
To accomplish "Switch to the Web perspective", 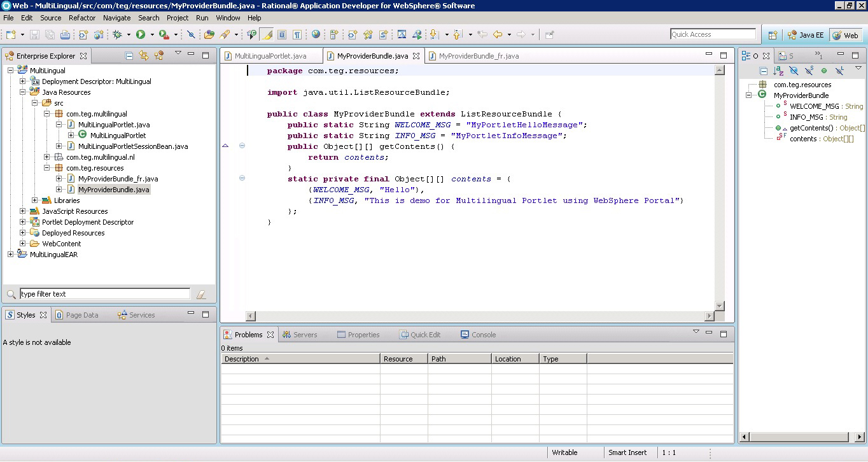I will click(x=846, y=35).
